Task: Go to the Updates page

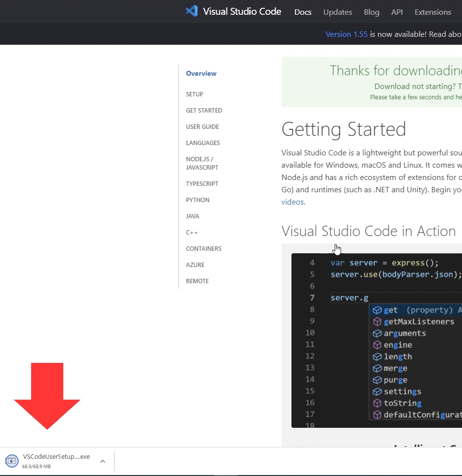Action: coord(338,12)
